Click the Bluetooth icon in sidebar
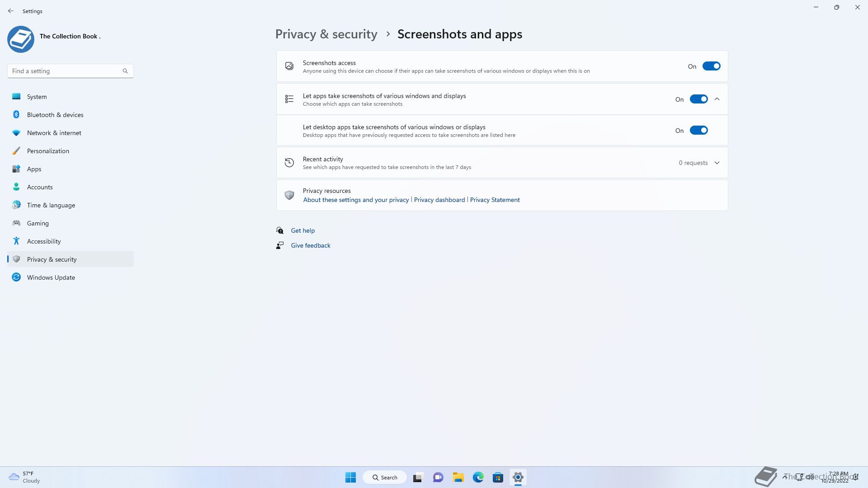 pyautogui.click(x=16, y=114)
